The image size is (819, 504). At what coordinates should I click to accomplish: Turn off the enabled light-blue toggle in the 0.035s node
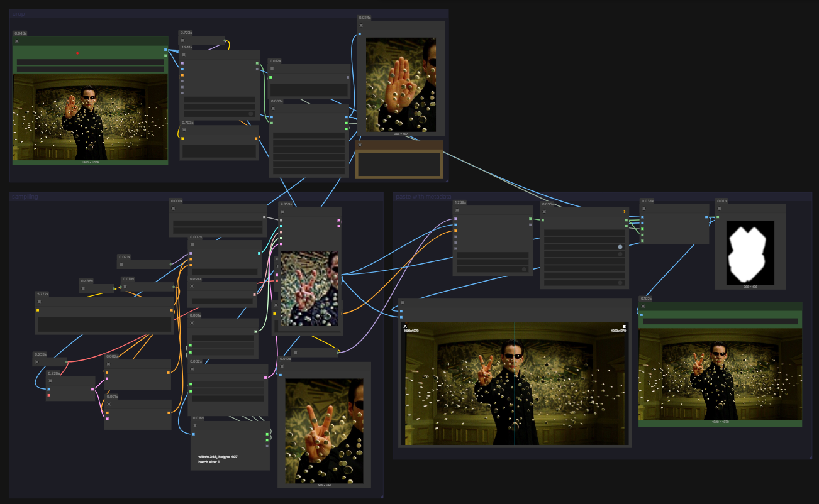620,247
